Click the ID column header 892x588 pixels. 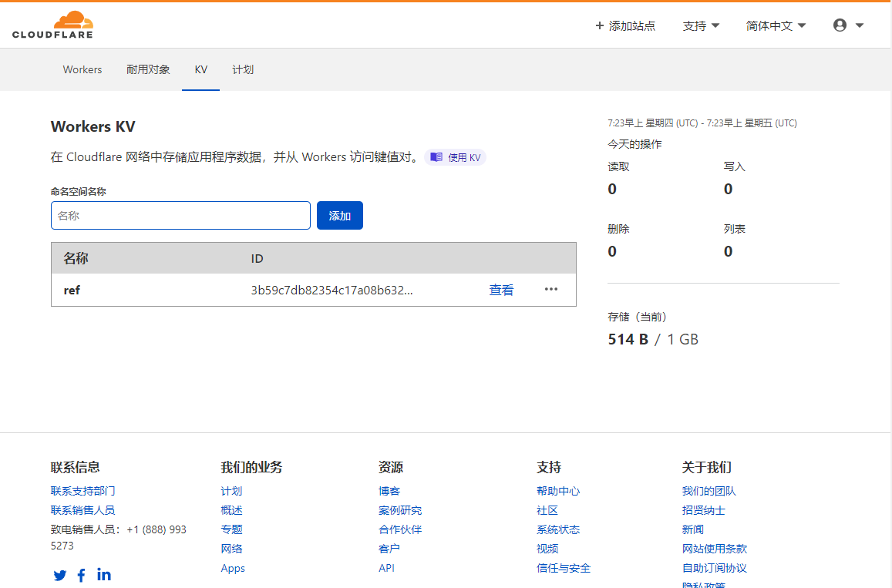(258, 259)
